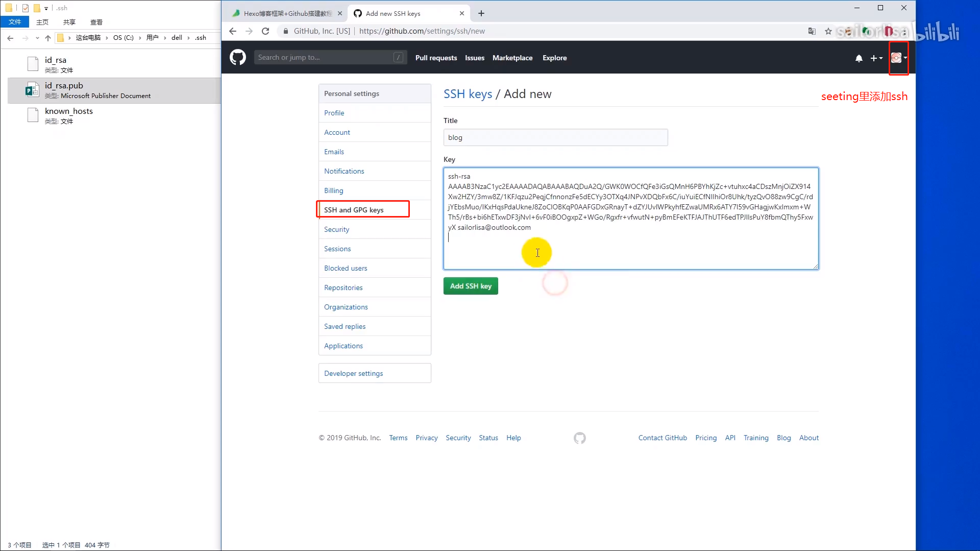
Task: Open recent locations chevron in Explorer
Action: 37,38
